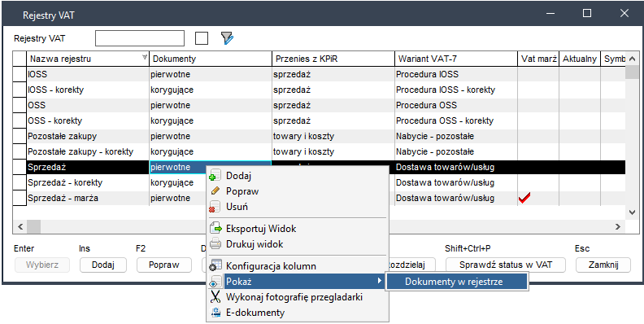Click the Sprzedaż - marża name cell
This screenshot has height=324, width=644.
[88, 198]
